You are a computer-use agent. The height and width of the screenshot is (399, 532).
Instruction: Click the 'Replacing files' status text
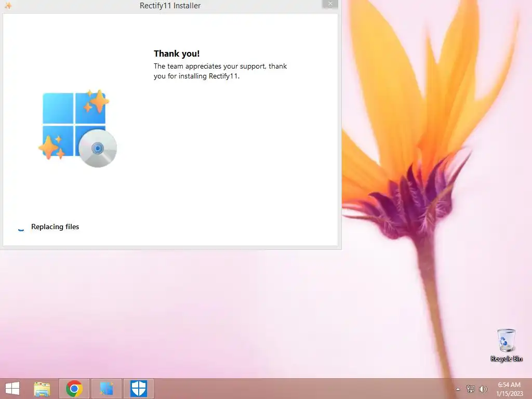(55, 227)
